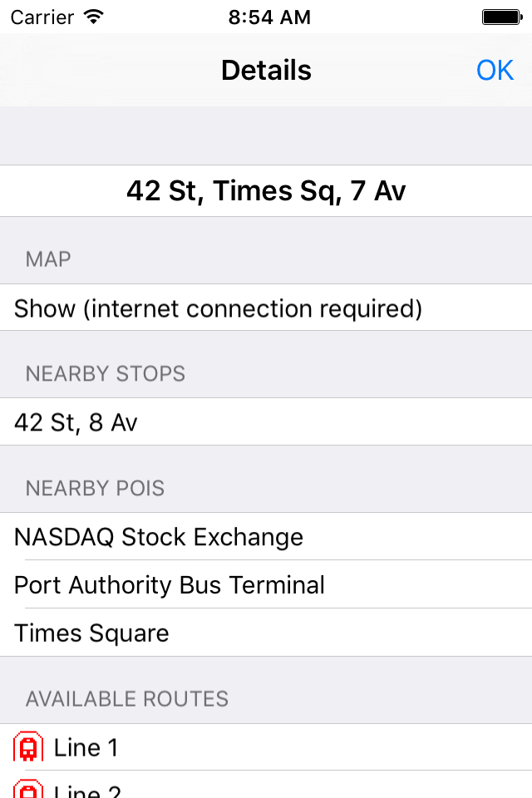The width and height of the screenshot is (532, 798).
Task: Tap the AVAILABLE ROUTES section header
Action: pyautogui.click(x=126, y=699)
